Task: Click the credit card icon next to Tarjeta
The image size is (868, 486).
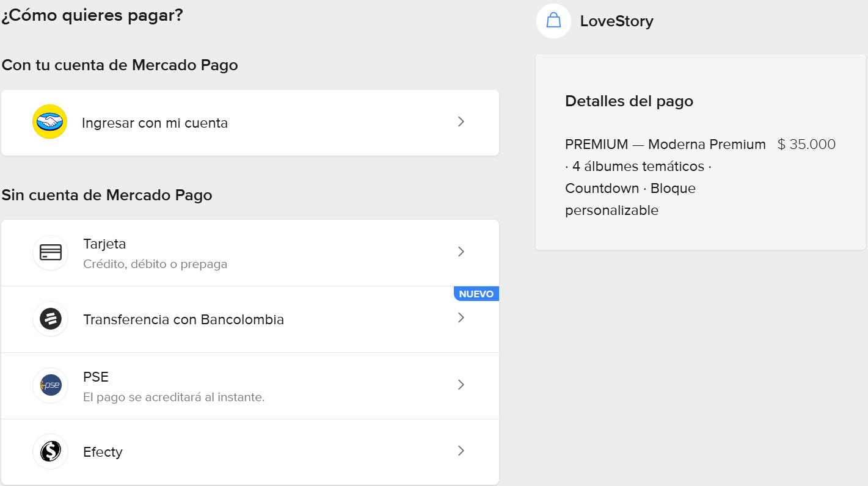Action: 50,252
